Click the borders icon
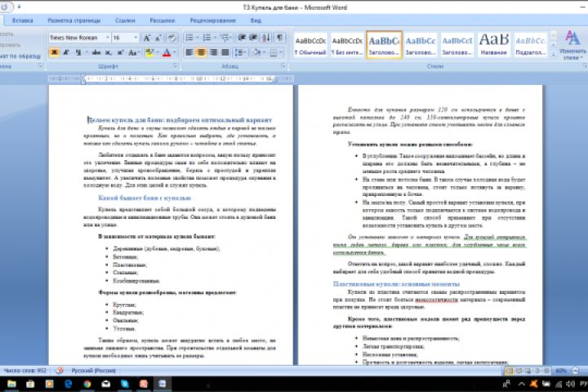The height and width of the screenshot is (392, 588). tap(274, 52)
